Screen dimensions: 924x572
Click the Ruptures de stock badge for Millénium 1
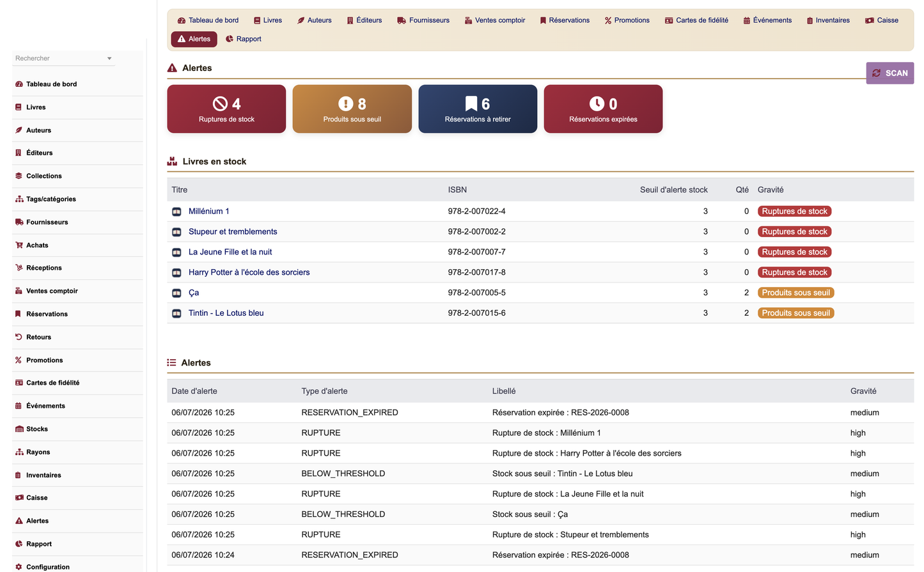[794, 212]
